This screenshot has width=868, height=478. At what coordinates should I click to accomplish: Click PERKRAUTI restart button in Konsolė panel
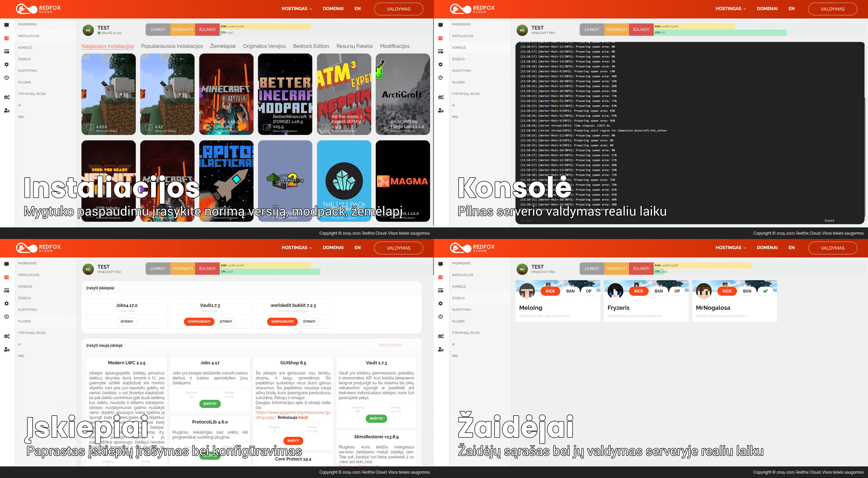[616, 30]
